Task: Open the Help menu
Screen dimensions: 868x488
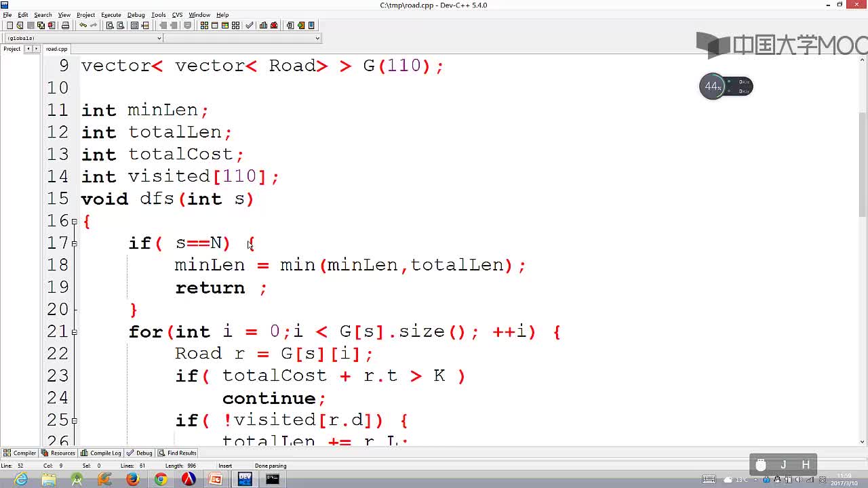Action: [222, 15]
